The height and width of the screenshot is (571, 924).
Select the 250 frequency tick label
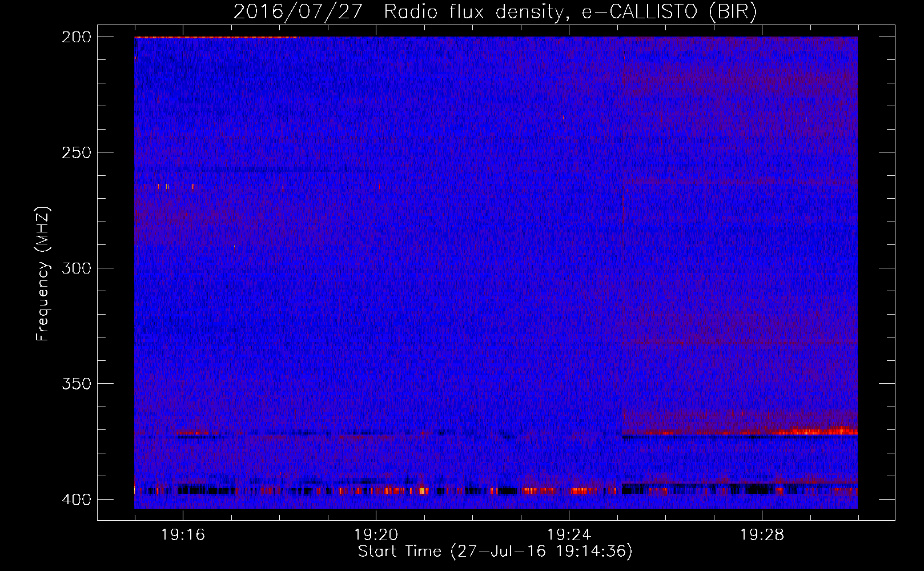pos(76,152)
